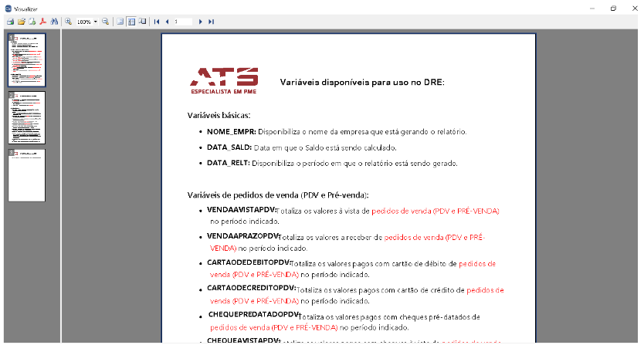Click the CARTAODEDEBITOPDV variable name
Viewport: 644px width, 345px height.
(249, 262)
